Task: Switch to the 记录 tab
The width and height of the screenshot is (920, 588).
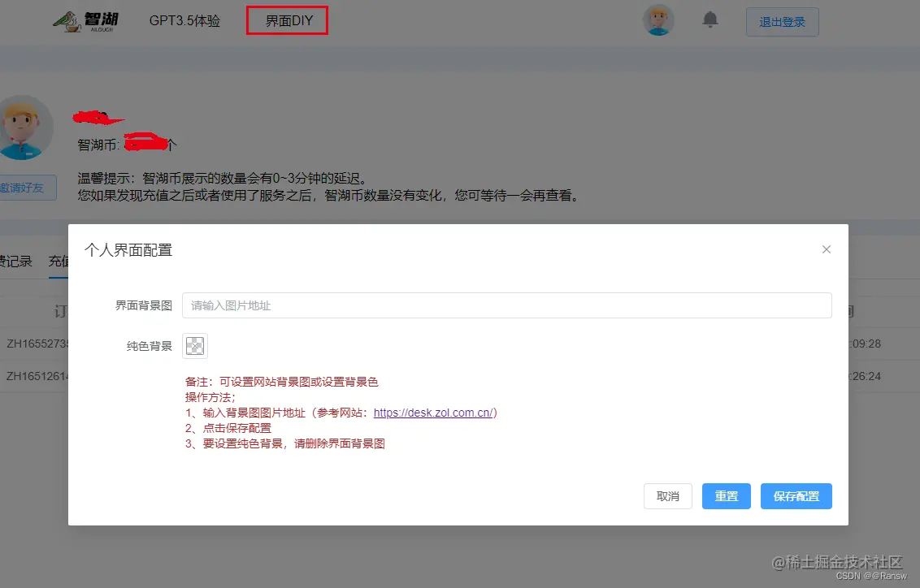Action: click(x=16, y=261)
